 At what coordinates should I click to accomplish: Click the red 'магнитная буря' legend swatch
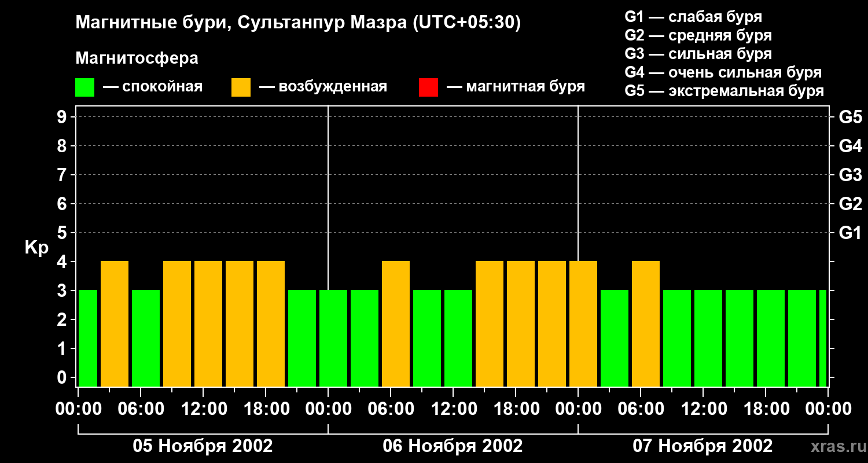click(428, 87)
